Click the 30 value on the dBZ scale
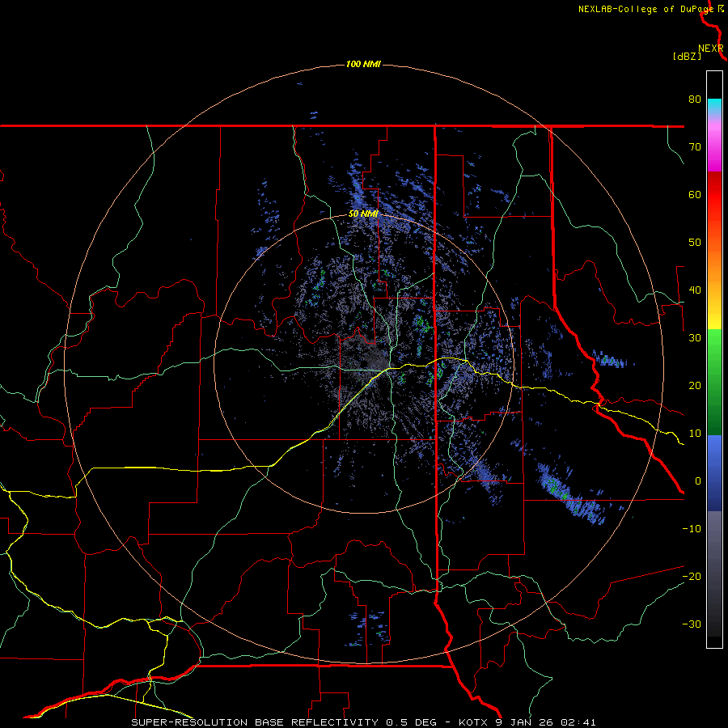This screenshot has height=728, width=728. (695, 337)
